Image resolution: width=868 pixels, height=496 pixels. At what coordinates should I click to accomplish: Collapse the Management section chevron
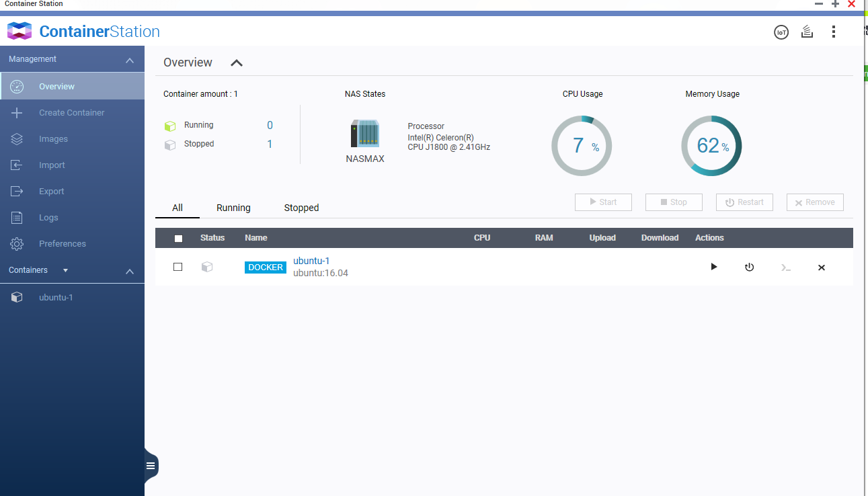(130, 60)
